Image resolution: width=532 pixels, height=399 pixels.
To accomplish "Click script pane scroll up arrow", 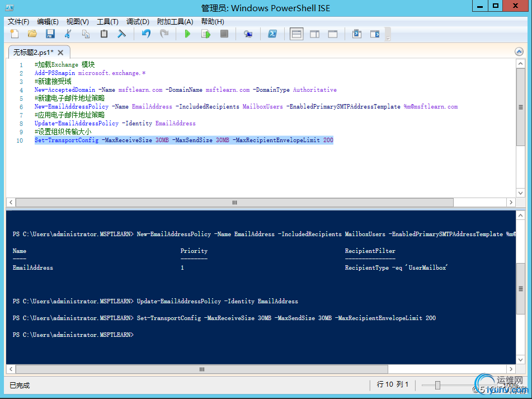I will [520, 63].
